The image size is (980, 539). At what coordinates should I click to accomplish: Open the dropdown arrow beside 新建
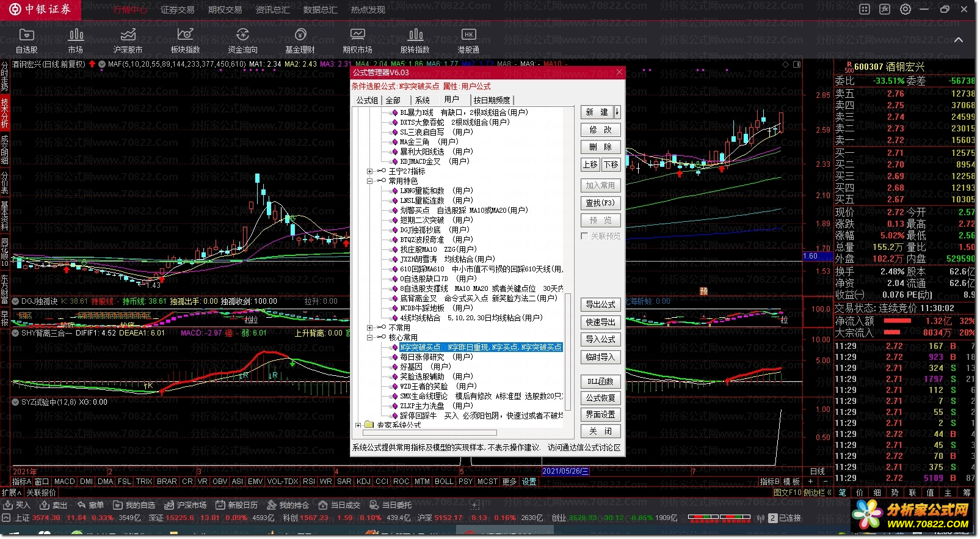[x=617, y=112]
